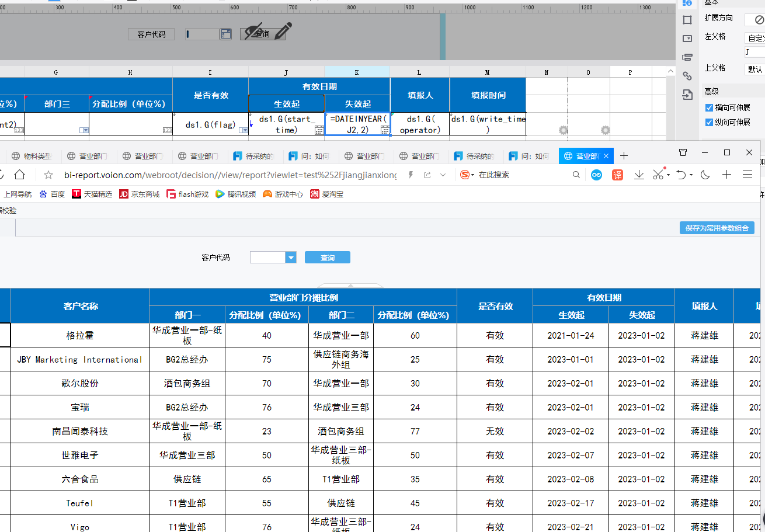Click the pencil edit icon on designer query button
This screenshot has width=765, height=532.
tap(283, 31)
